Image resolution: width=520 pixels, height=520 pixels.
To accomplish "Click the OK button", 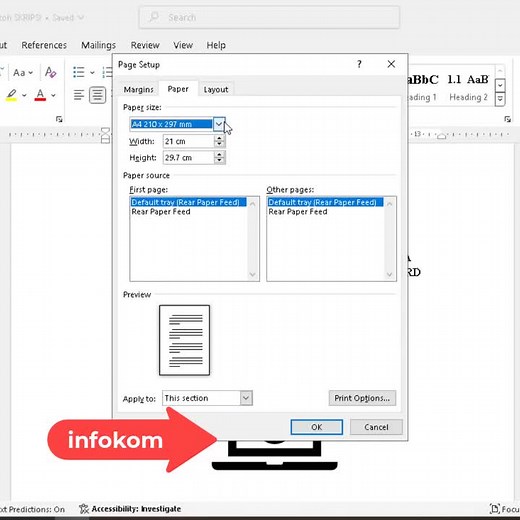I will (316, 427).
